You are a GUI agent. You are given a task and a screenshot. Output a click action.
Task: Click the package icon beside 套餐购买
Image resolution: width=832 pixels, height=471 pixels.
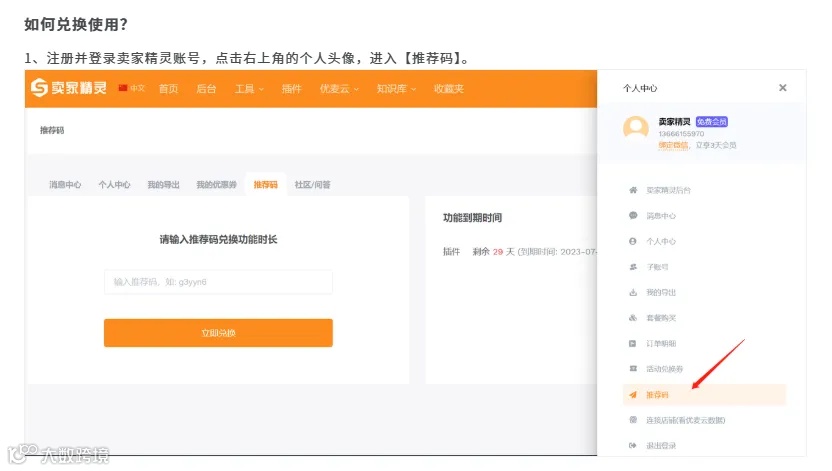click(x=633, y=318)
